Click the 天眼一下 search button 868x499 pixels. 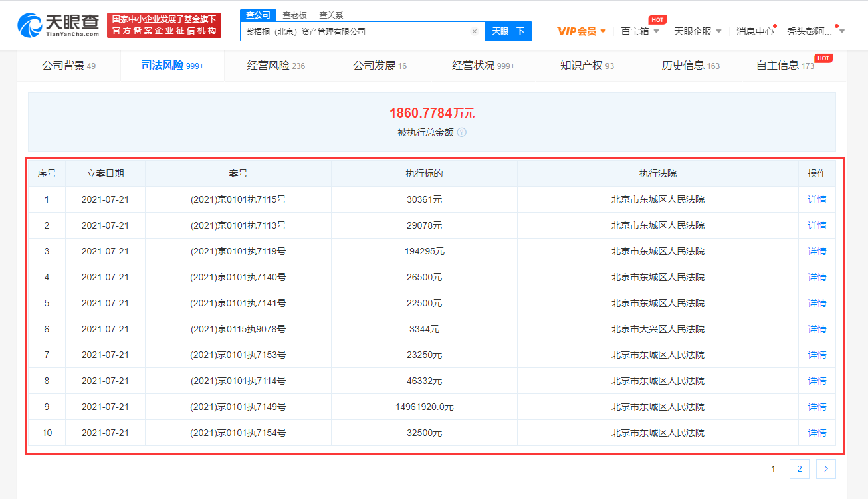tap(508, 31)
